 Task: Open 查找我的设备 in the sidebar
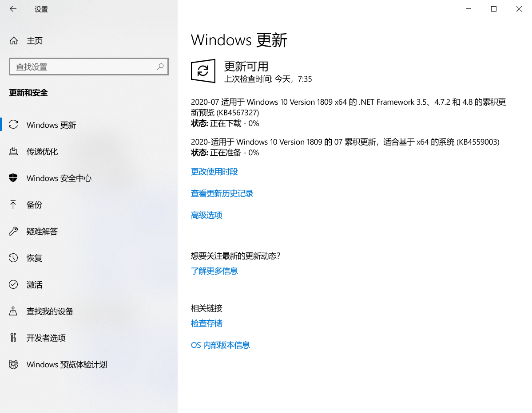(x=50, y=311)
